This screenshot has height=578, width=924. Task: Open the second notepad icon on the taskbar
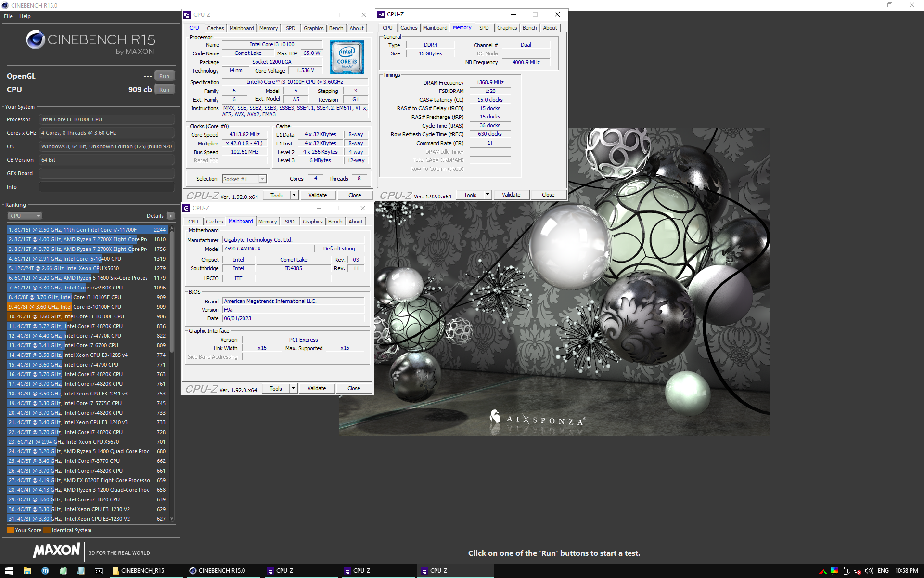(x=81, y=570)
